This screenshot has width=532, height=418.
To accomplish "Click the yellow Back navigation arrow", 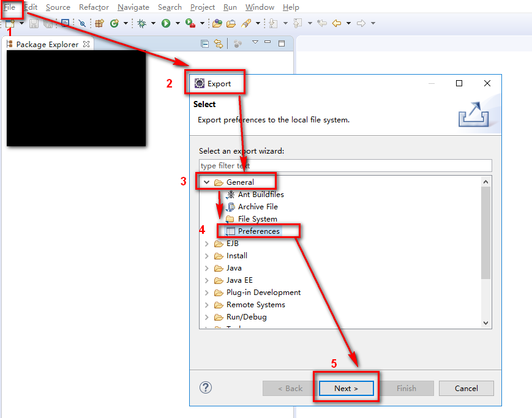I will pyautogui.click(x=337, y=23).
